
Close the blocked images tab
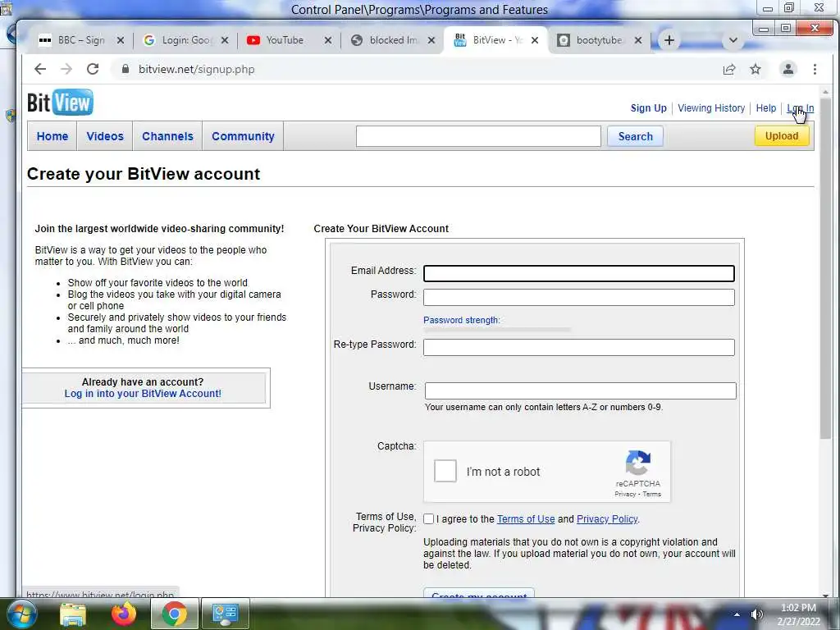point(431,40)
